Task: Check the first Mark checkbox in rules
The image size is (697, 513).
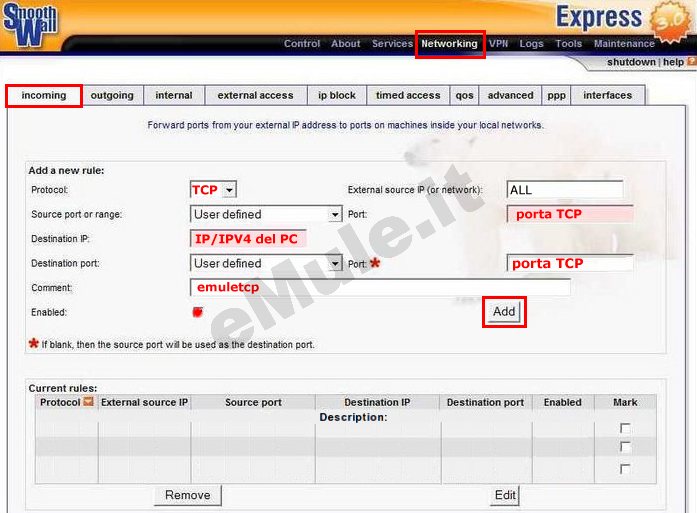Action: click(x=625, y=428)
